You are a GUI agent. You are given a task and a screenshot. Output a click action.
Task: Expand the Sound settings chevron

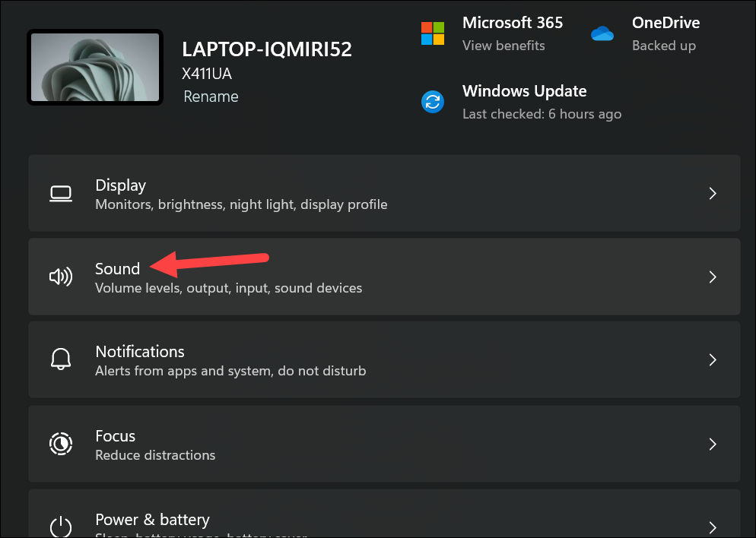click(x=713, y=277)
